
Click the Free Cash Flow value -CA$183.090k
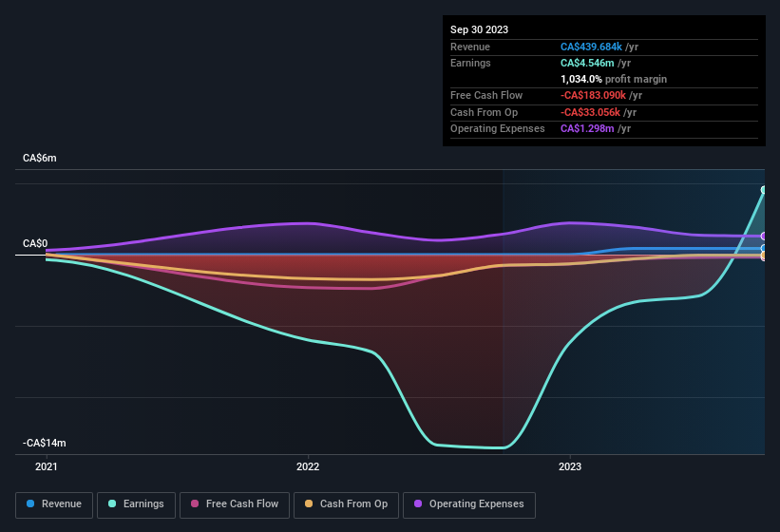tap(593, 95)
